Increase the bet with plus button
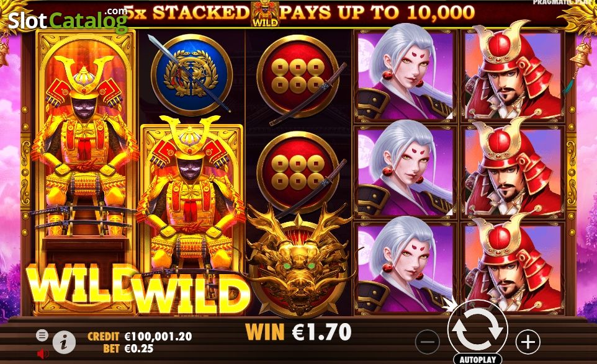Image resolution: width=597 pixels, height=364 pixels. [x=527, y=342]
